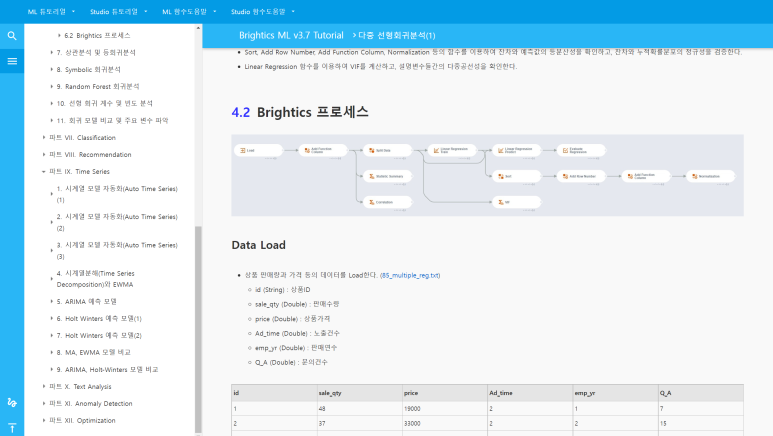Click the Split Data node icon
Screen dimensions: 773x436
click(x=372, y=150)
